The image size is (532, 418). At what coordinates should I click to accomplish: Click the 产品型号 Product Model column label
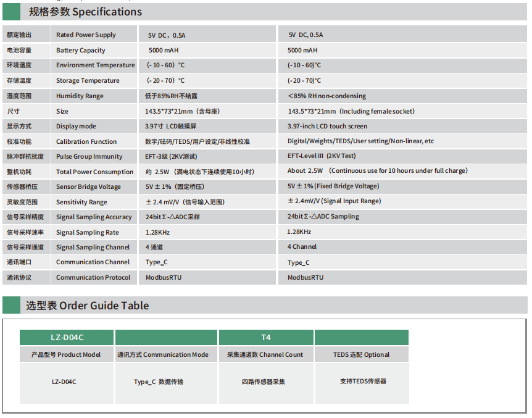pos(66,354)
